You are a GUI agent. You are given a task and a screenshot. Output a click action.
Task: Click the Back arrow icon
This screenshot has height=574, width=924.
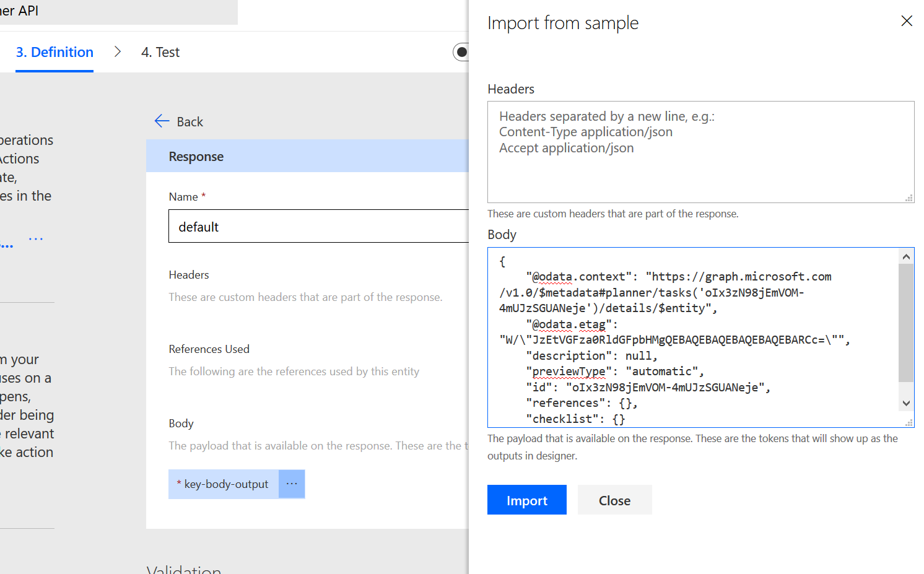click(162, 121)
